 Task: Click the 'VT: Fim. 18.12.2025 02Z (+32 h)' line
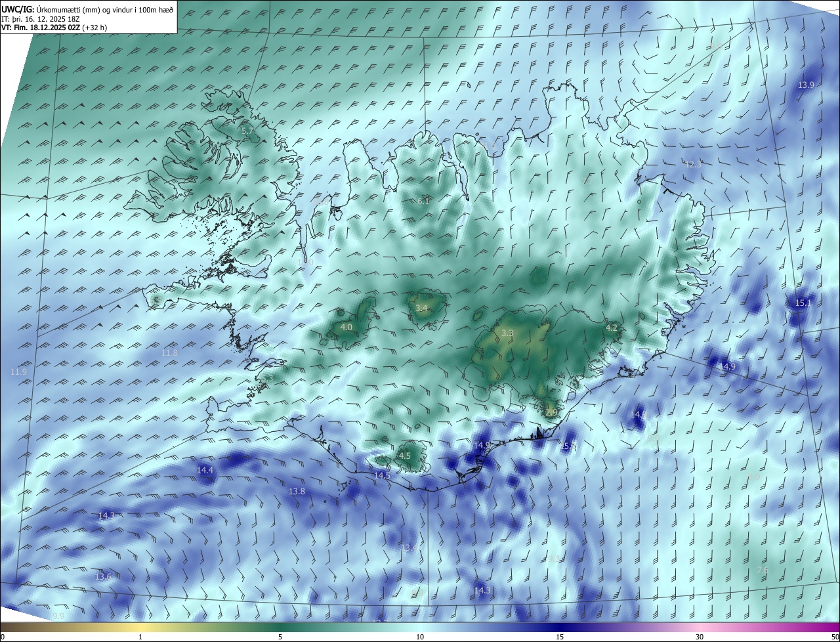(54, 28)
